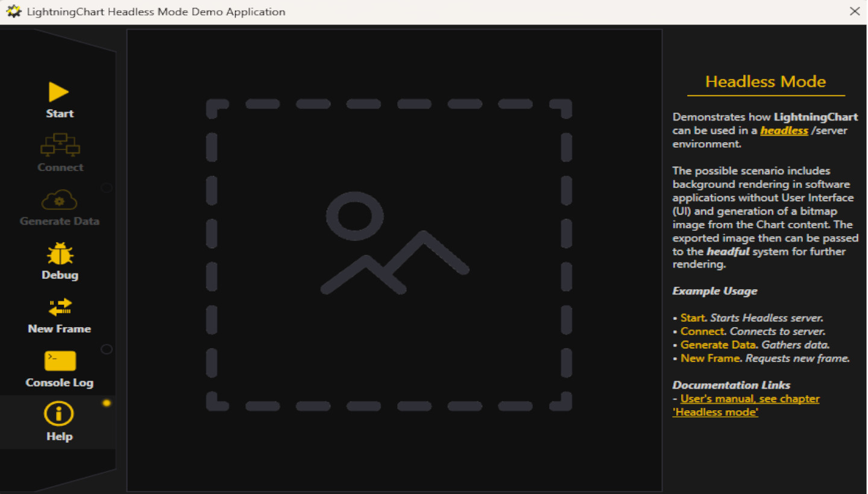The image size is (868, 494).
Task: Request a New Frame via arrows icon
Action: 60,307
